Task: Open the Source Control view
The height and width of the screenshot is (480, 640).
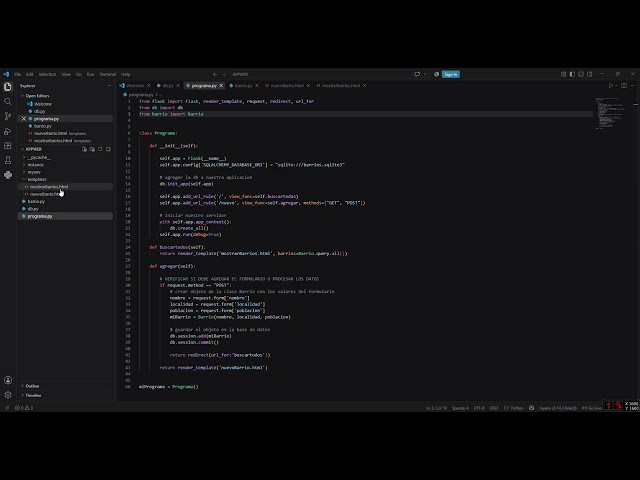Action: coord(8,116)
